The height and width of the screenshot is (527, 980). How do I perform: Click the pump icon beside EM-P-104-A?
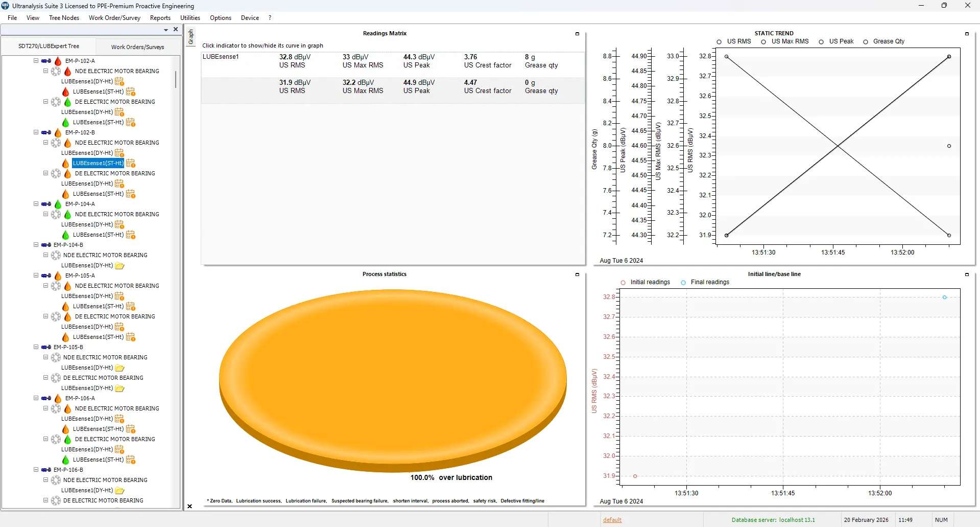(46, 204)
